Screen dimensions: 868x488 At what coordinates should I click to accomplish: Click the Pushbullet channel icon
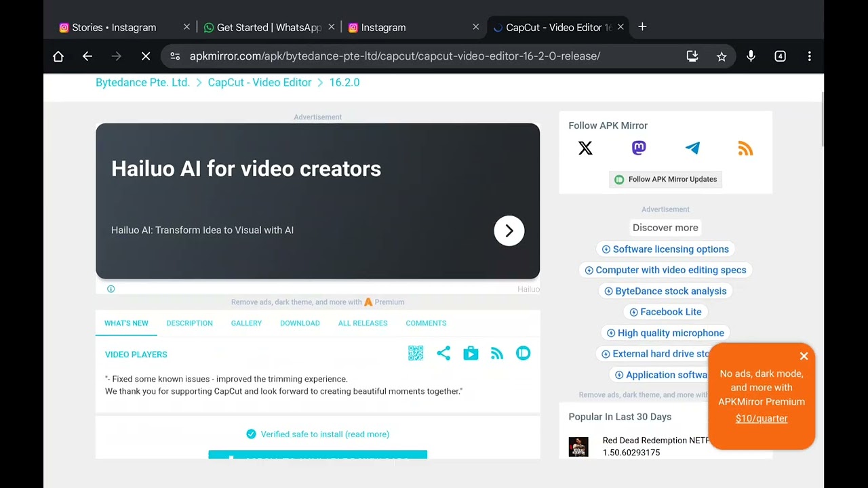[523, 353]
